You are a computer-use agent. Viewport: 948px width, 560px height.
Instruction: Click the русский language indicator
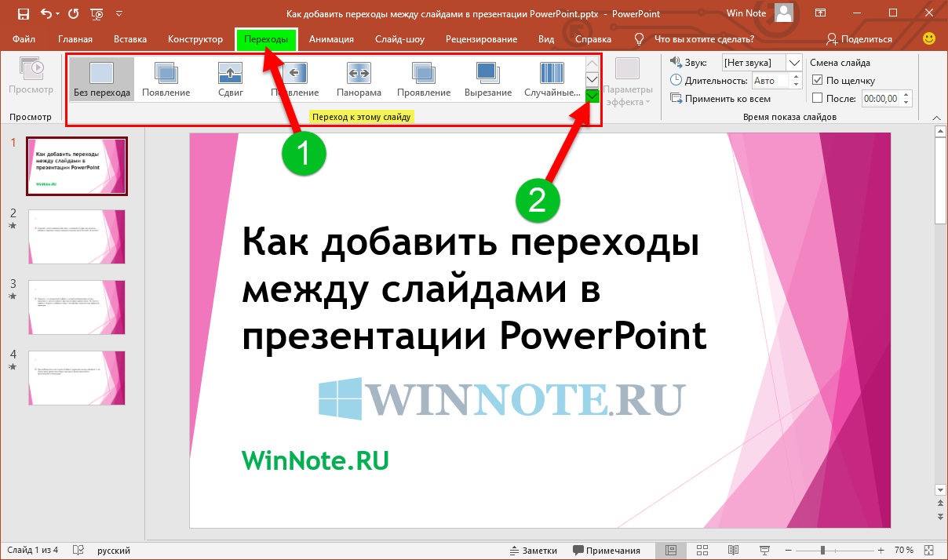point(114,550)
